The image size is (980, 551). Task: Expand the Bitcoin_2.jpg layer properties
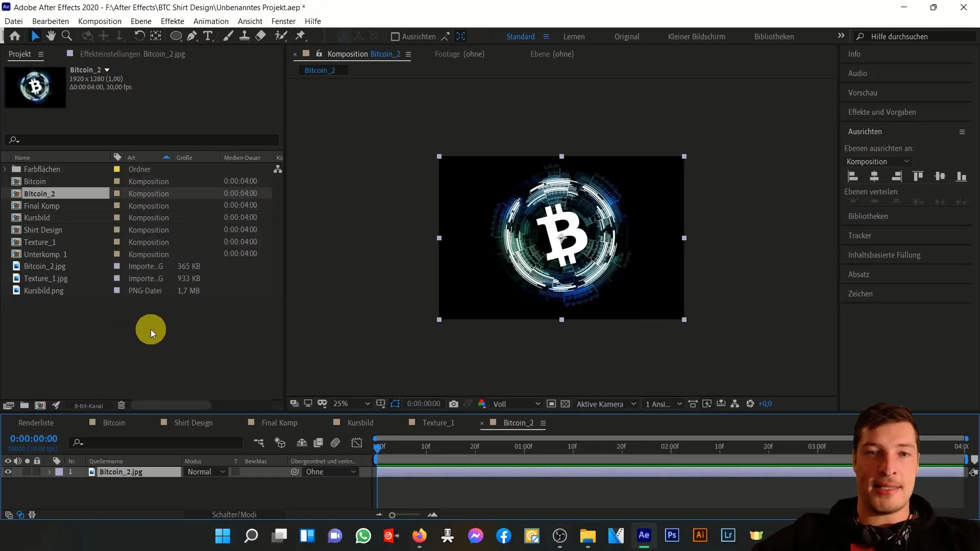point(48,471)
